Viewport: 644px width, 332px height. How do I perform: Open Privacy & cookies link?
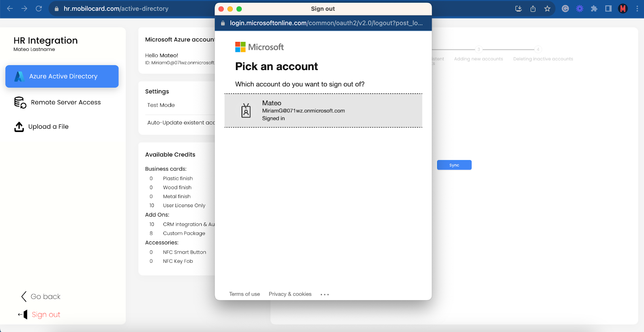290,294
